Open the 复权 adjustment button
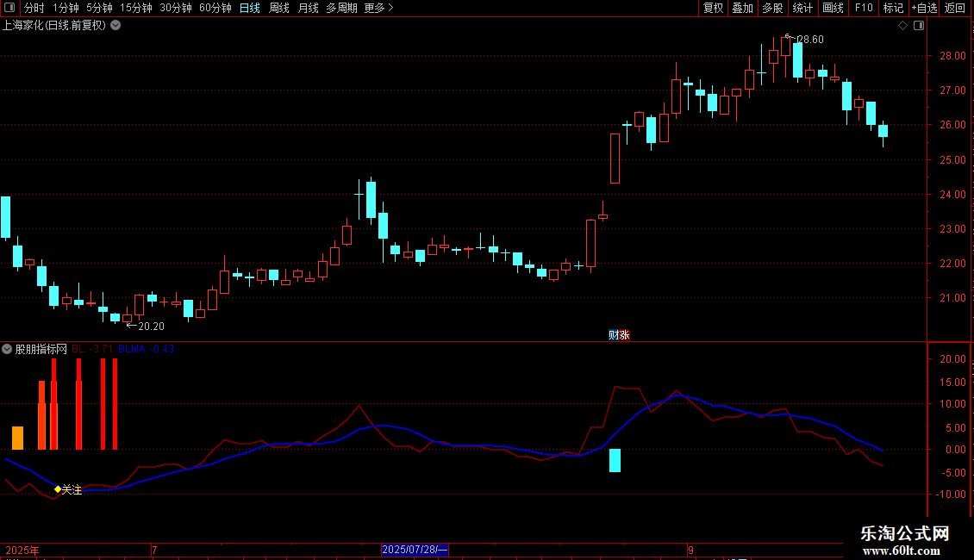The width and height of the screenshot is (974, 560). [713, 8]
